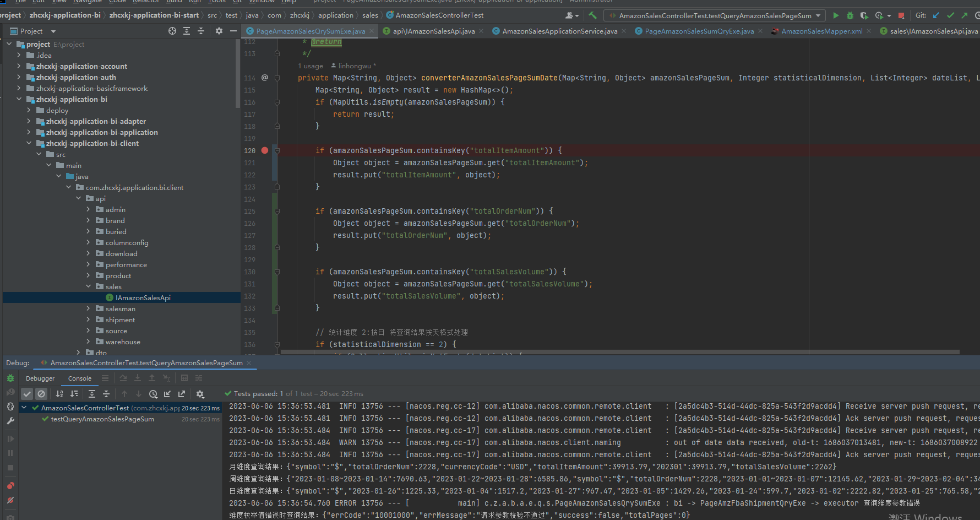Open View Breakpoints red circles icon
This screenshot has width=980, height=520.
point(10,486)
